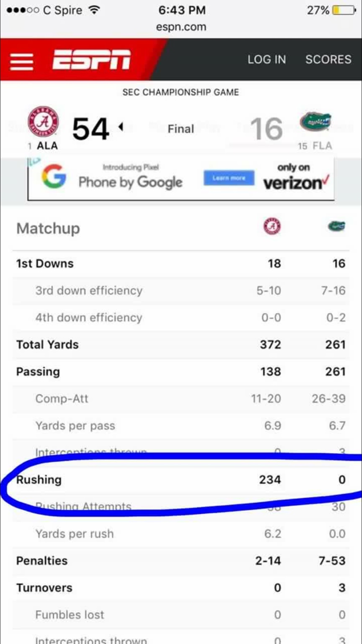Tap the ESPN logo
The width and height of the screenshot is (362, 644).
(91, 60)
